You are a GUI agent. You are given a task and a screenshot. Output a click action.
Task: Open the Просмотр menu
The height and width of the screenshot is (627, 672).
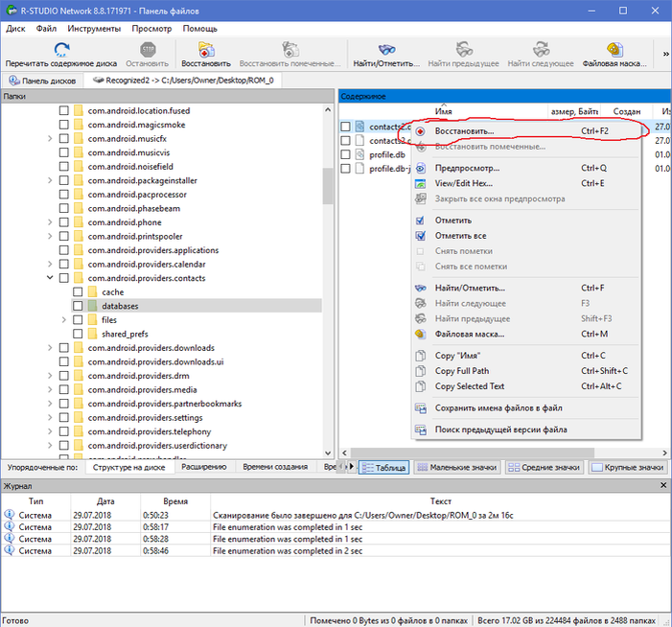click(x=151, y=29)
